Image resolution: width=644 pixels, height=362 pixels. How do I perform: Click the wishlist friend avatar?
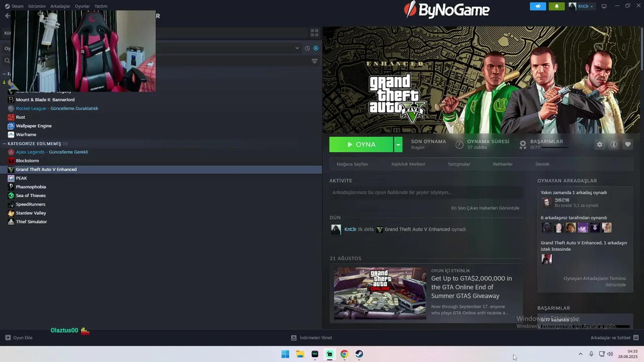(x=546, y=259)
